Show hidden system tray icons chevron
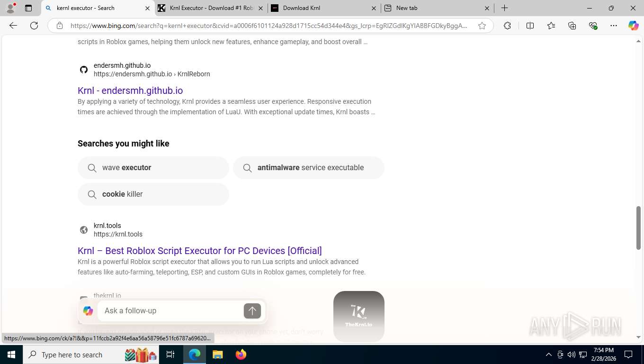Viewport: 644px width, 364px height. 548,355
